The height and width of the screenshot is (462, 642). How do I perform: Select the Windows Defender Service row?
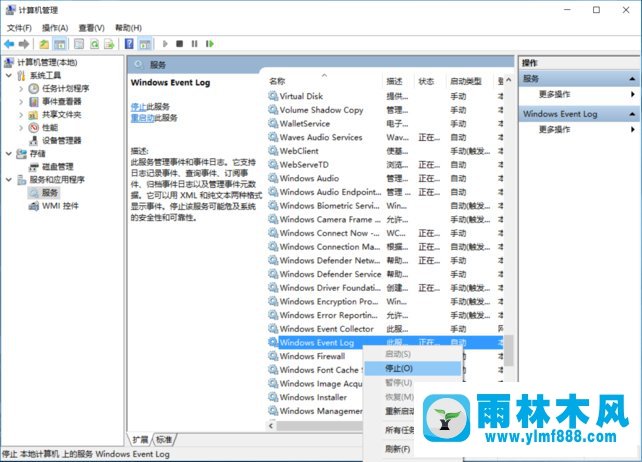385,274
